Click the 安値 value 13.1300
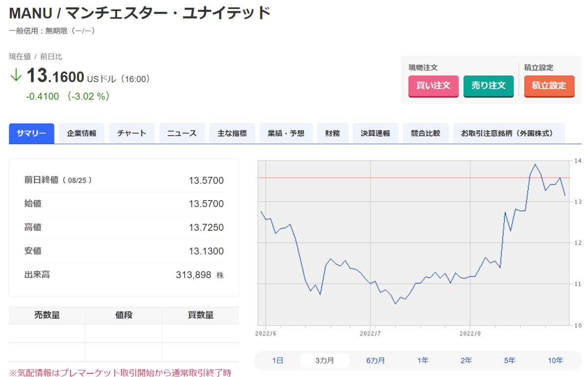 pos(206,251)
